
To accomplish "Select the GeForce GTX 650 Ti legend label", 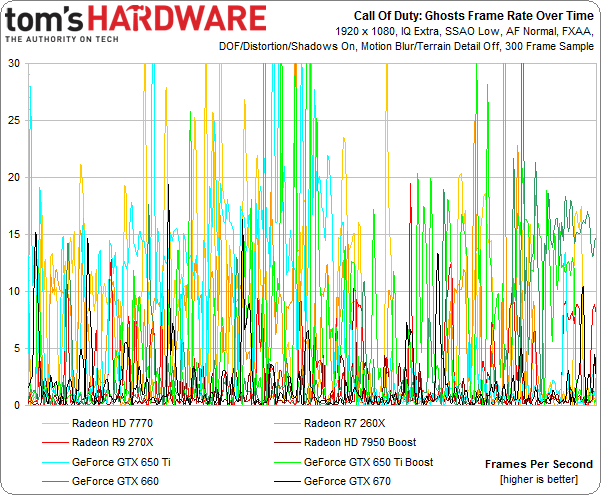I will 121,462.
